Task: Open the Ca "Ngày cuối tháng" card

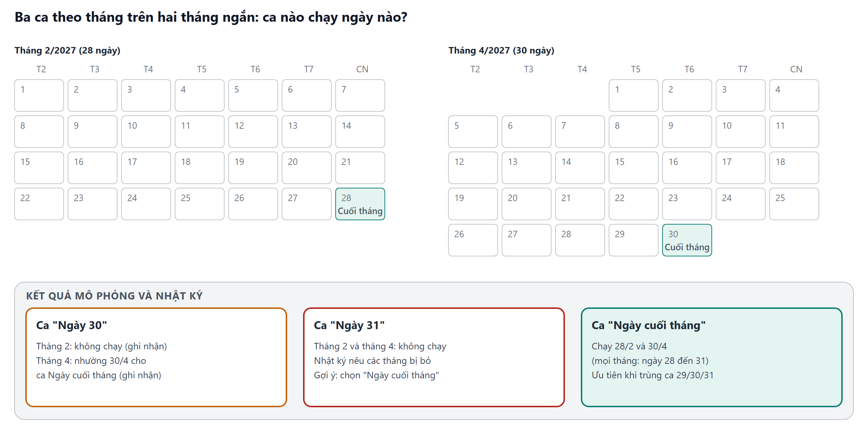Action: pyautogui.click(x=712, y=357)
